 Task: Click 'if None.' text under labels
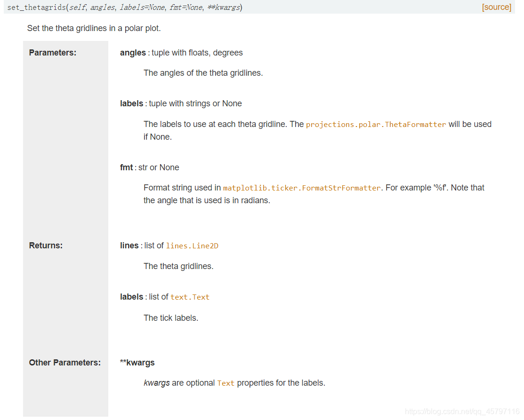(158, 137)
